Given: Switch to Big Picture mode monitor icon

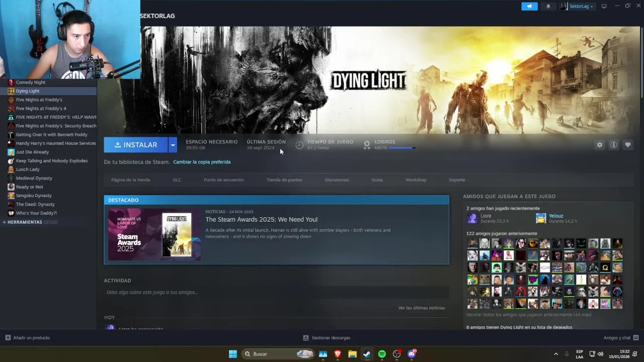Looking at the screenshot, I should (604, 6).
